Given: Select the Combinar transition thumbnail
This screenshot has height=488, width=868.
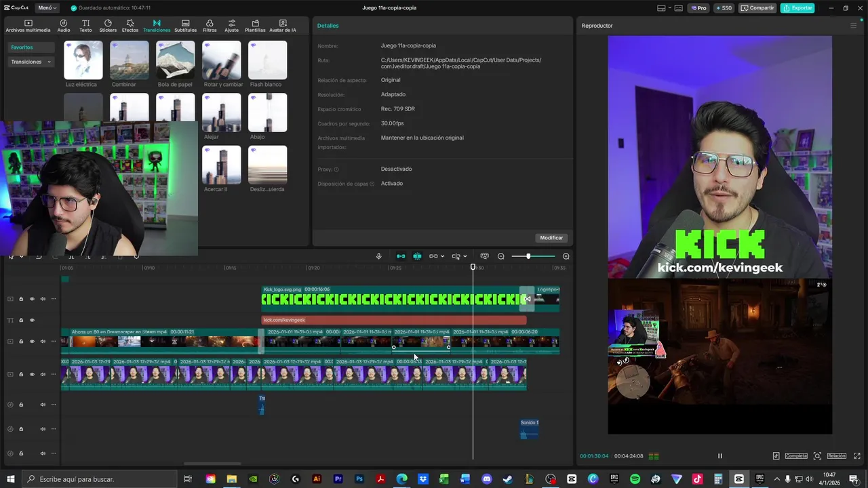Looking at the screenshot, I should (x=129, y=60).
